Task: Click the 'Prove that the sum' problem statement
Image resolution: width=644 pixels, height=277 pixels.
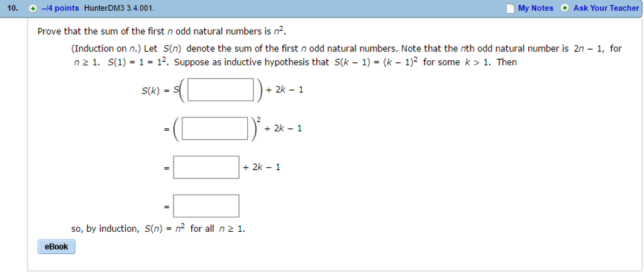Action: click(x=162, y=31)
